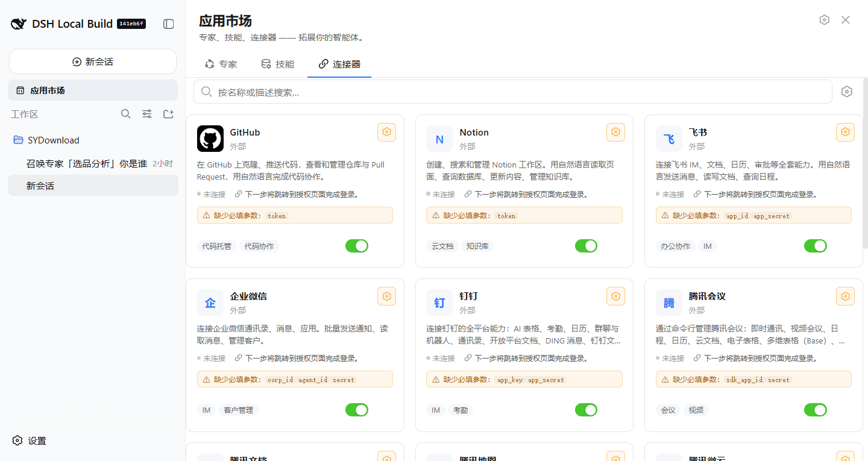Click the connector list vertical scrollbar
The image size is (868, 461).
(x=865, y=163)
